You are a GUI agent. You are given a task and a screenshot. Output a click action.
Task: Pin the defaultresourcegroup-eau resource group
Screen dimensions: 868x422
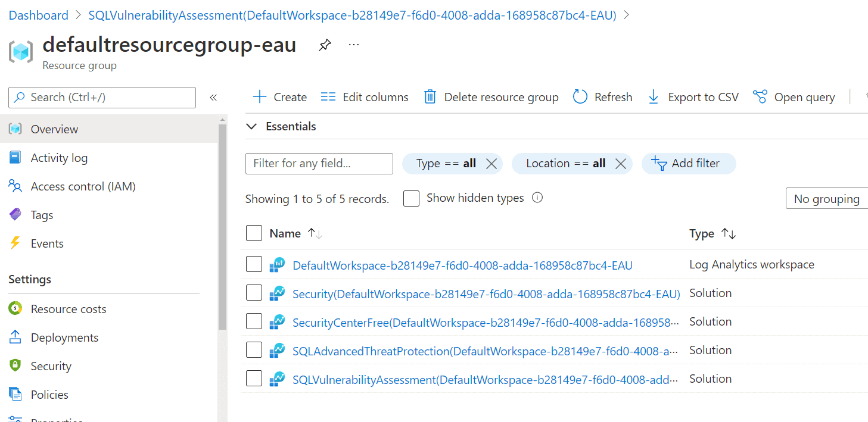tap(325, 45)
